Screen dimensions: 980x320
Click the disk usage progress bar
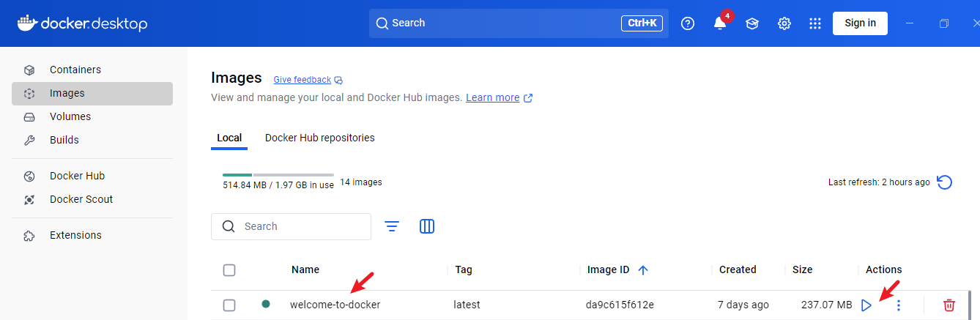[x=278, y=175]
